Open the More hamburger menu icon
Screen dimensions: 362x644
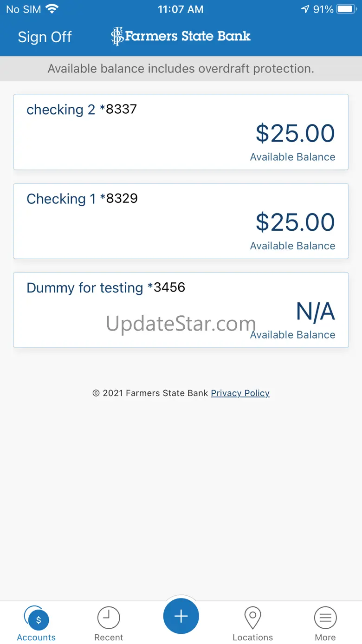pyautogui.click(x=325, y=618)
